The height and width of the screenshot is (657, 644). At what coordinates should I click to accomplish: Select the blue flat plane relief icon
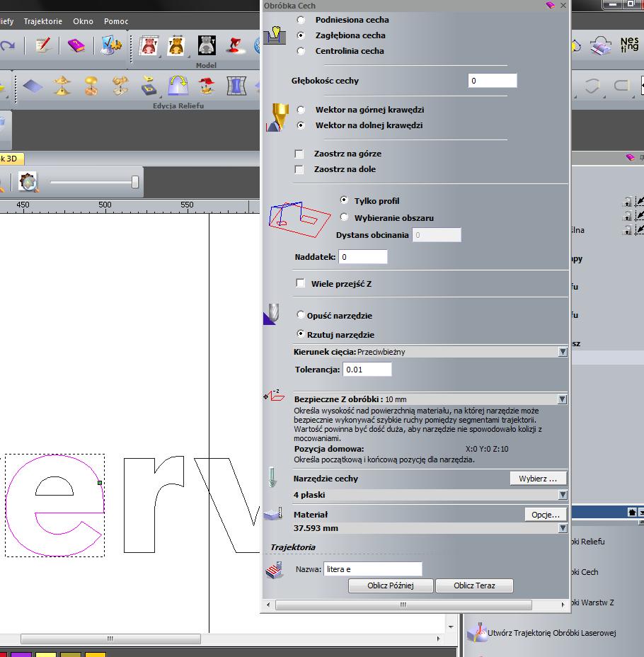(x=33, y=86)
